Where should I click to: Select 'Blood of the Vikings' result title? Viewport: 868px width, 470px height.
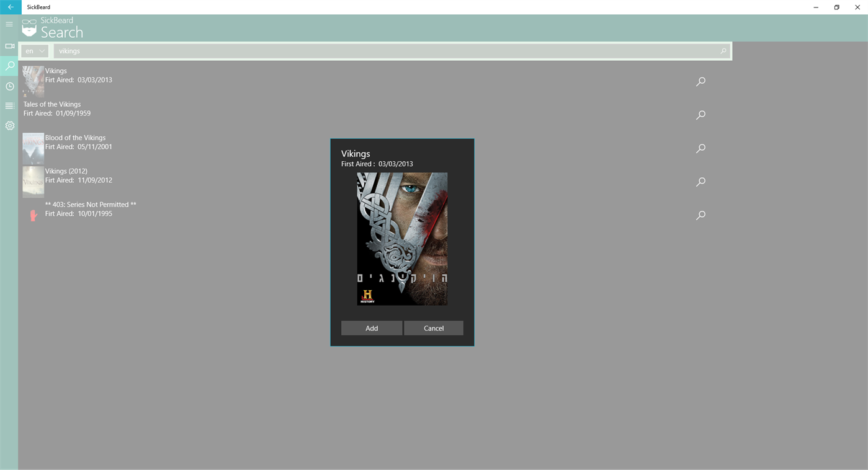(75, 138)
